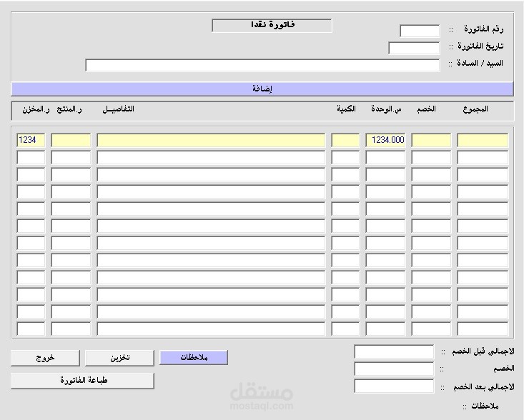Click the التفاصيل column header
524x420 pixels.
coord(118,109)
